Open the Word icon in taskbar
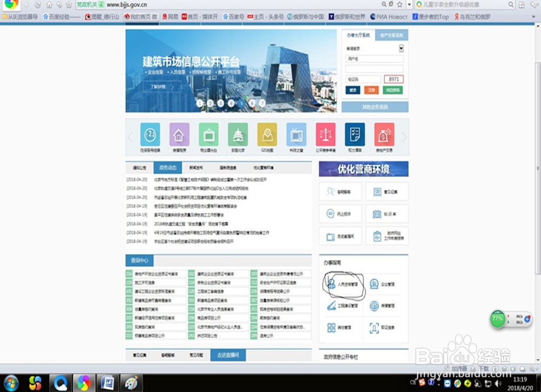 pyautogui.click(x=107, y=383)
